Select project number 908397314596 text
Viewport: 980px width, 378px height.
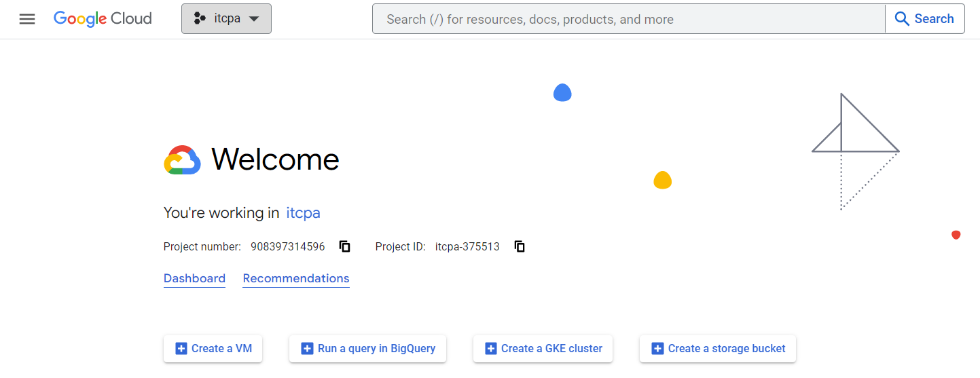click(288, 246)
